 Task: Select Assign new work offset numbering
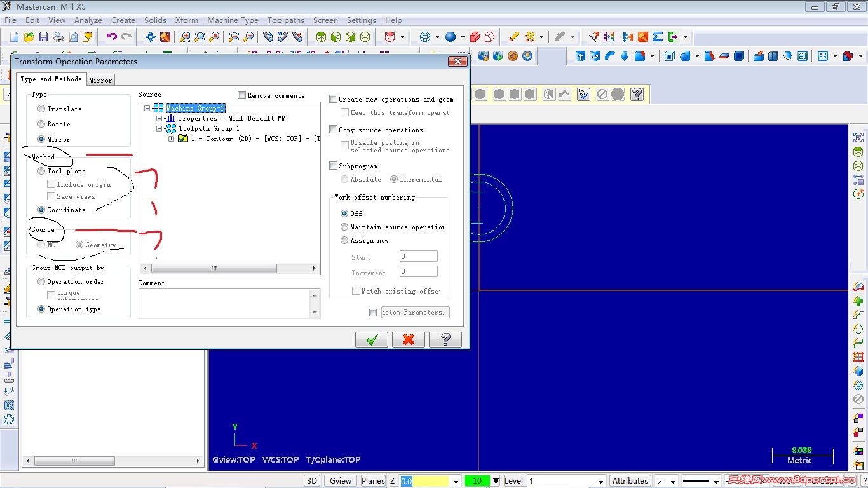(344, 241)
